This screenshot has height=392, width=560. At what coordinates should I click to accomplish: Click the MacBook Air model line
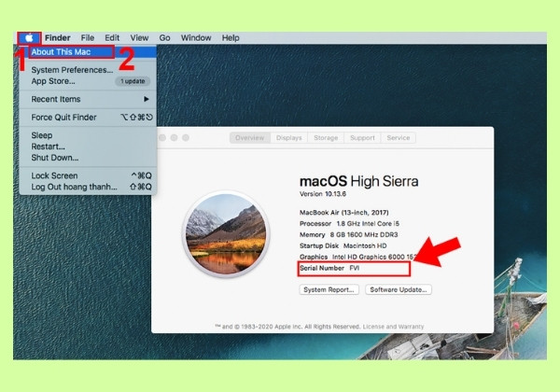(x=343, y=213)
